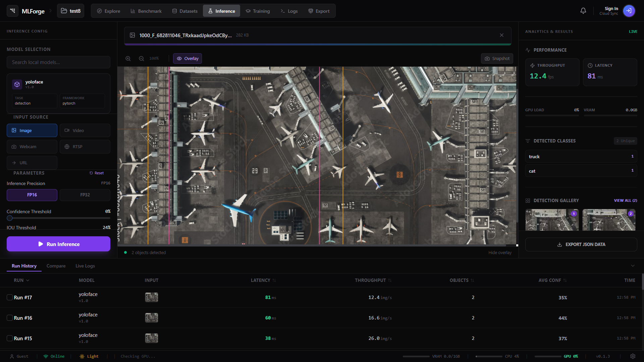This screenshot has height=362, width=644.
Task: Open the Datasets tab
Action: (x=185, y=11)
